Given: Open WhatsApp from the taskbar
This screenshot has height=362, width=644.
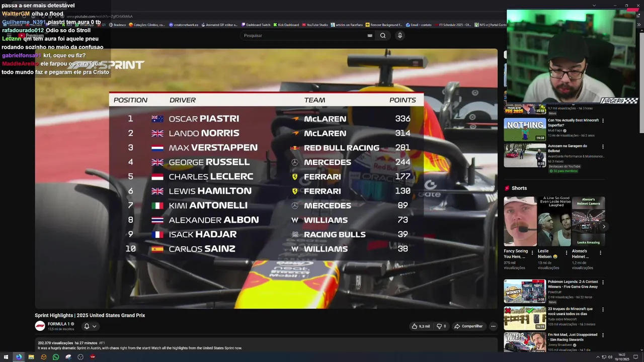Looking at the screenshot, I should (56, 357).
